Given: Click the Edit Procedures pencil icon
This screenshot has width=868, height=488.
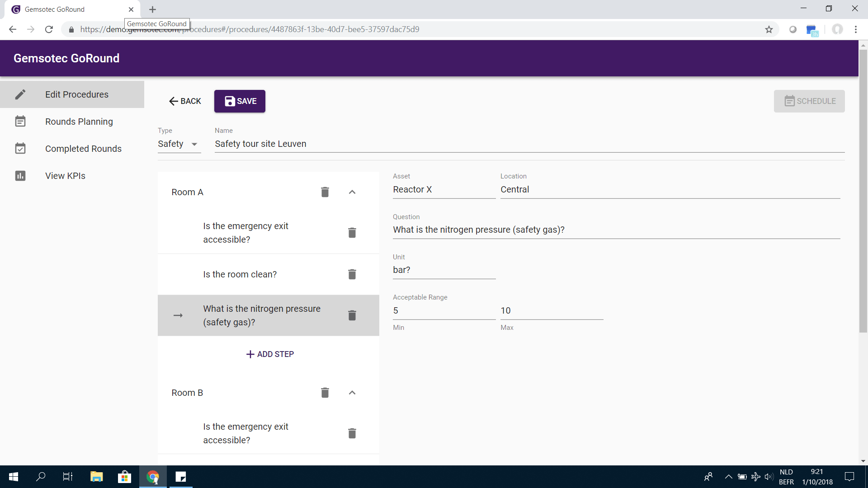Looking at the screenshot, I should click(x=20, y=94).
